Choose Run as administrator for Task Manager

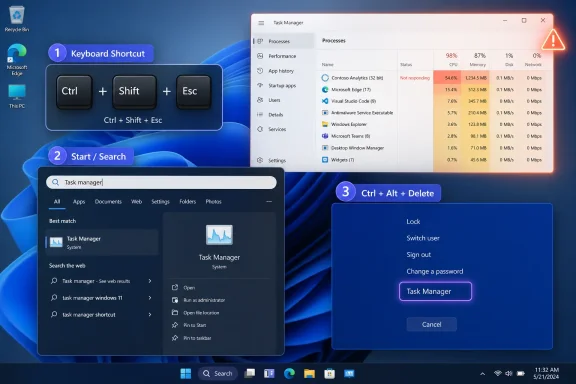tap(199, 300)
